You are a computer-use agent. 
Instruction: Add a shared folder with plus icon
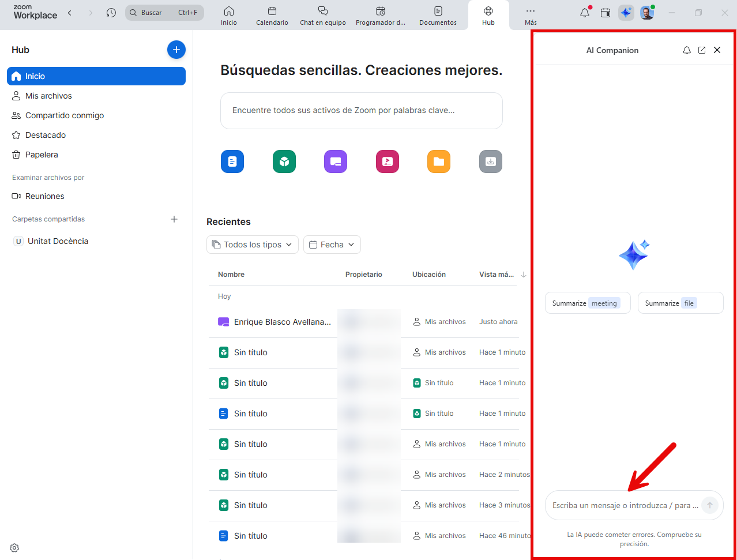point(174,219)
